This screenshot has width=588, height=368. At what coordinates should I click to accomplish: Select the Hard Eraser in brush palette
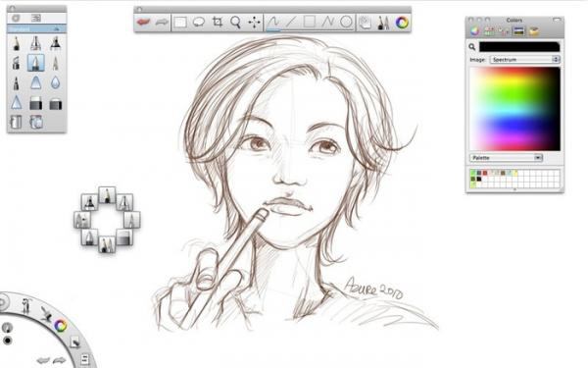[35, 103]
